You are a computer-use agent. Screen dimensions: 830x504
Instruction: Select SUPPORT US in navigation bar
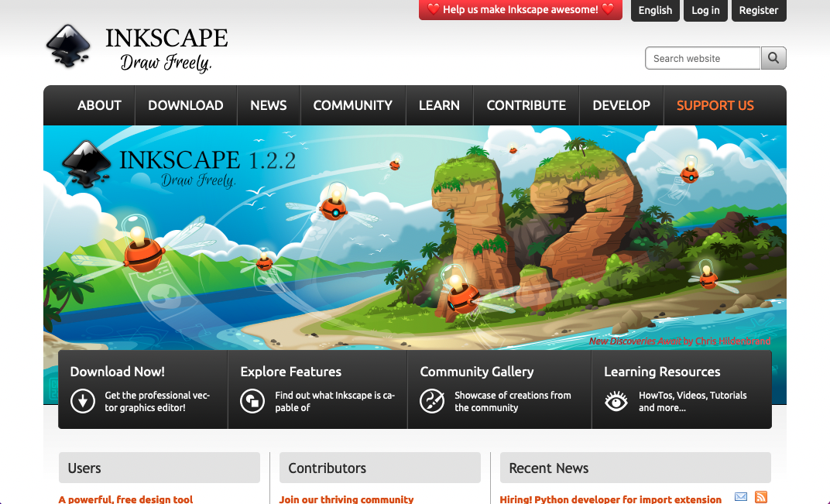[x=715, y=105]
